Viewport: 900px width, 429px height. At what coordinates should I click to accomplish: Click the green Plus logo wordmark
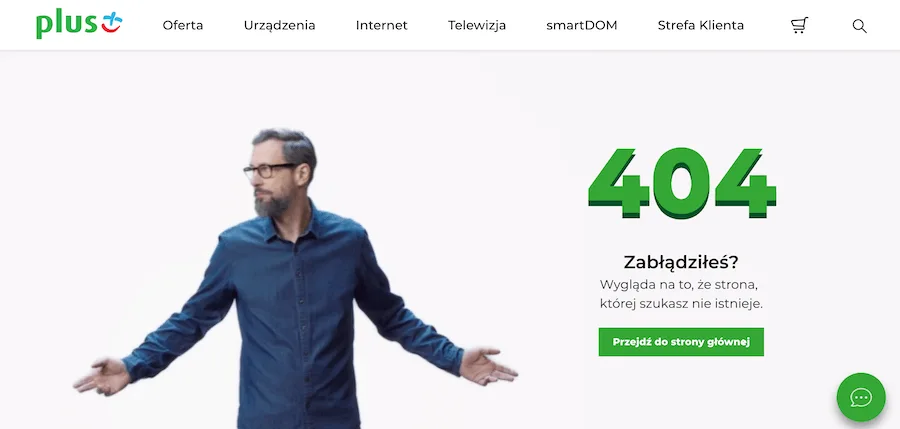click(67, 25)
